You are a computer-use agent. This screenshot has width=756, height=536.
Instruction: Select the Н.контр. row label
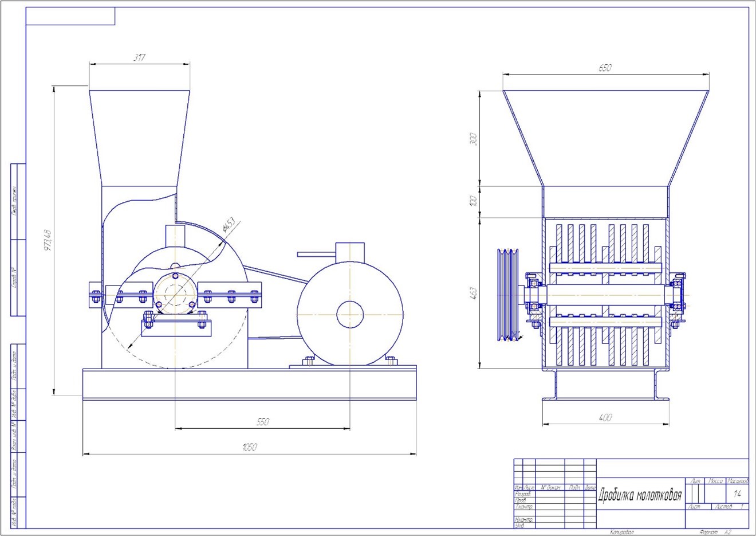click(524, 519)
